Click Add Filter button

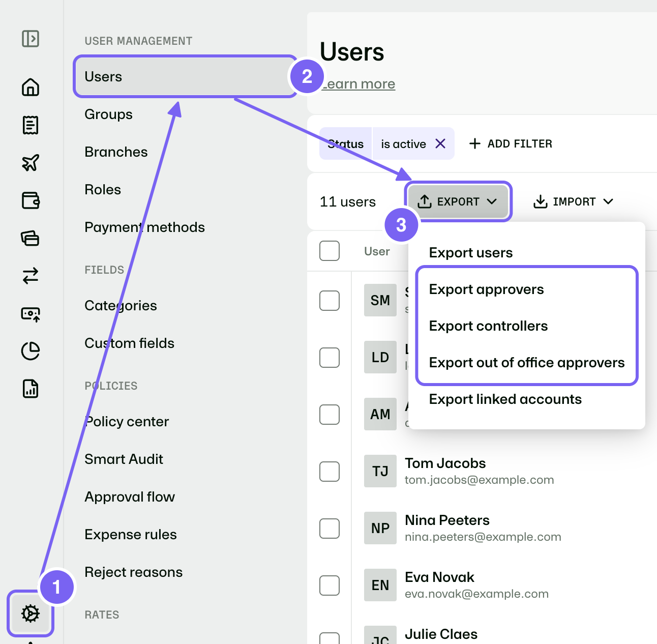click(510, 144)
